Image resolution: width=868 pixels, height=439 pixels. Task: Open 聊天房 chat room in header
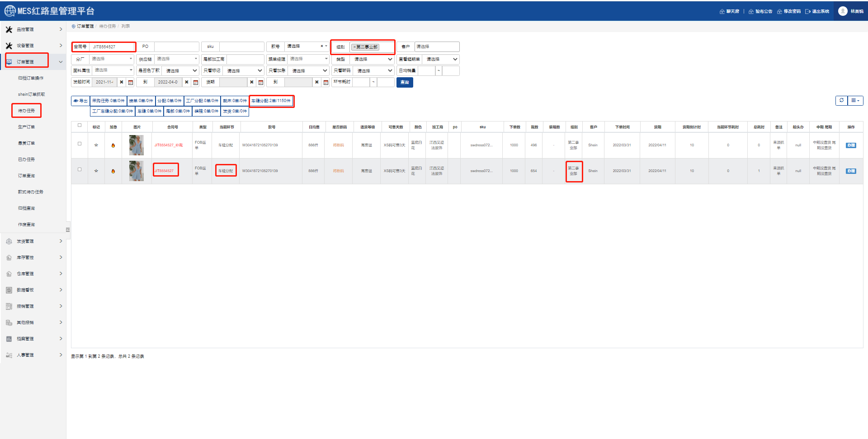click(729, 11)
